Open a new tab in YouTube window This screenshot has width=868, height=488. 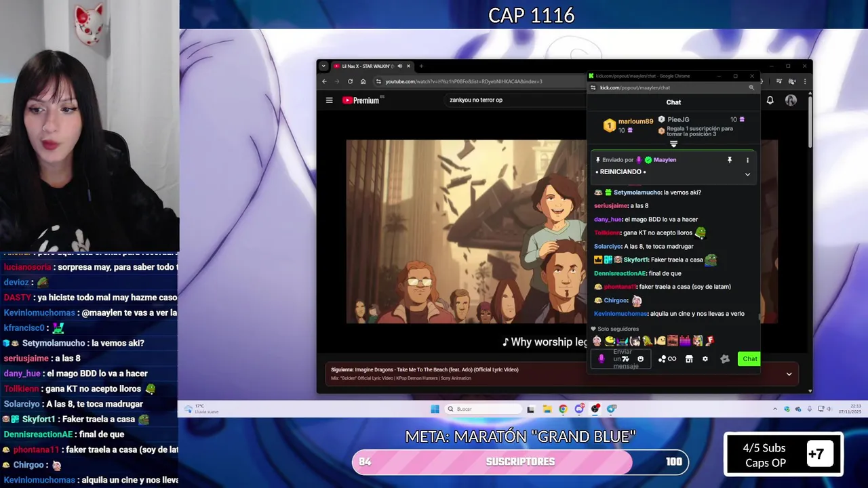click(x=421, y=66)
